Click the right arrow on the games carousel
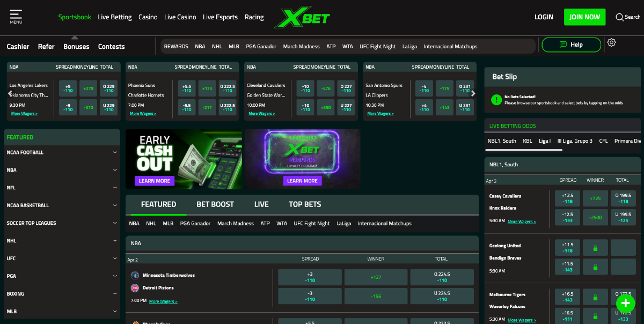 click(473, 93)
